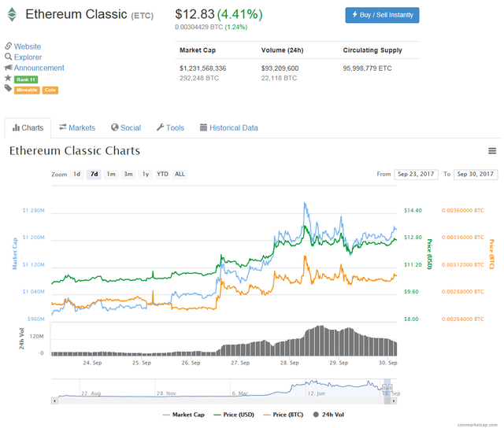504x428 pixels.
Task: Toggle the Market Cap series in legend
Action: tap(183, 415)
